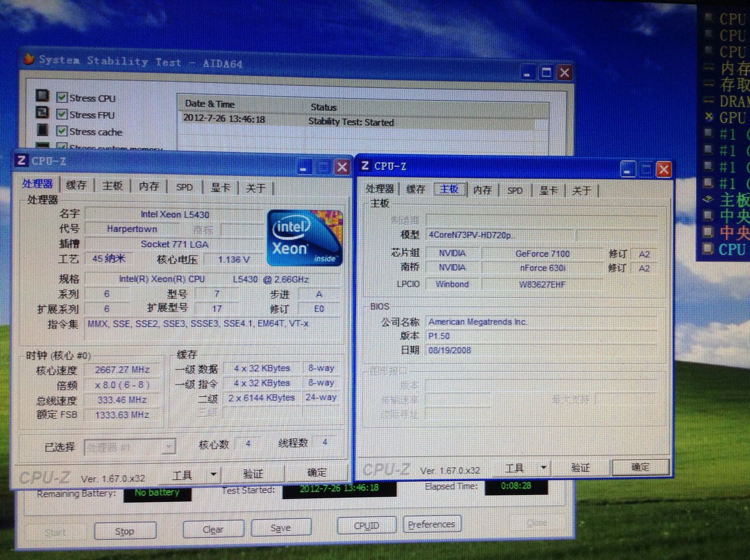This screenshot has width=750, height=560.
Task: Click the core speed value '2667.27 MHz'
Action: pyautogui.click(x=122, y=370)
